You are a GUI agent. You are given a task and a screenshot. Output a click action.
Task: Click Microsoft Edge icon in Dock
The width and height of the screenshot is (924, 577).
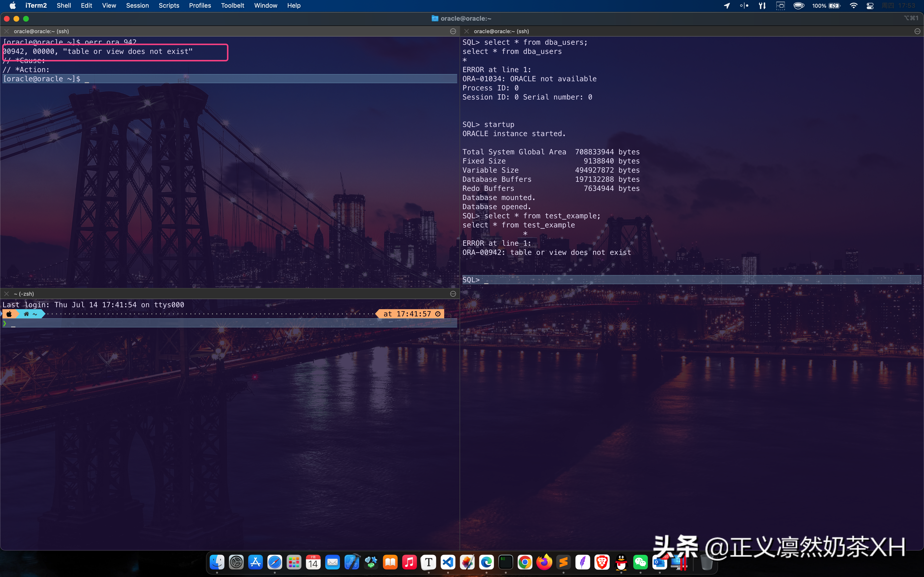tap(487, 562)
